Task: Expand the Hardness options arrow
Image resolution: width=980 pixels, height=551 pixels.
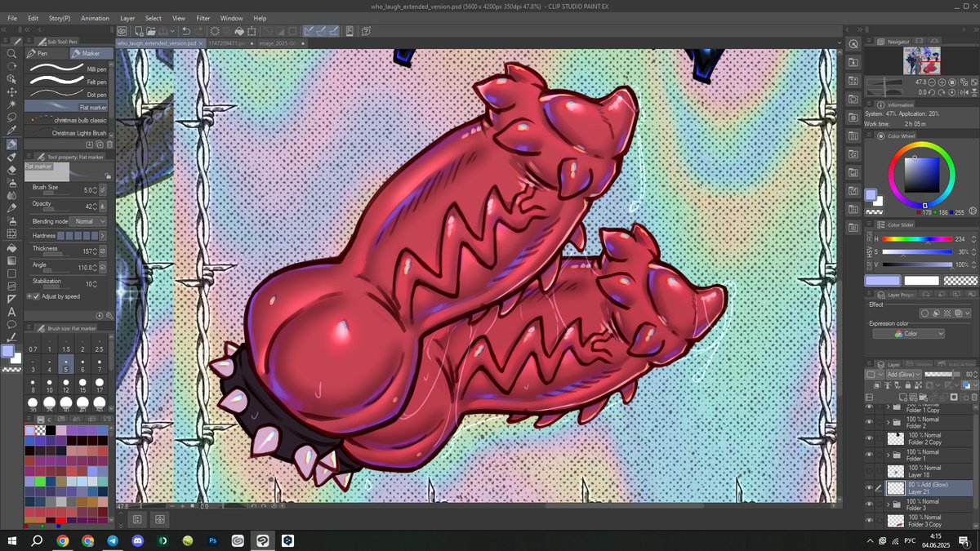Action: pyautogui.click(x=103, y=236)
